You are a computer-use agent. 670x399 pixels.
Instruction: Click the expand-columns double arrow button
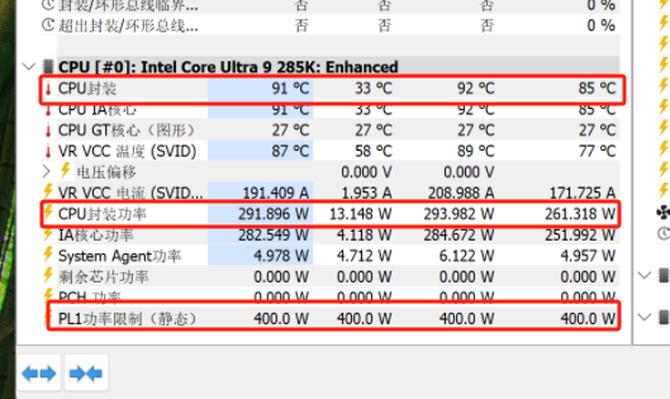click(39, 373)
